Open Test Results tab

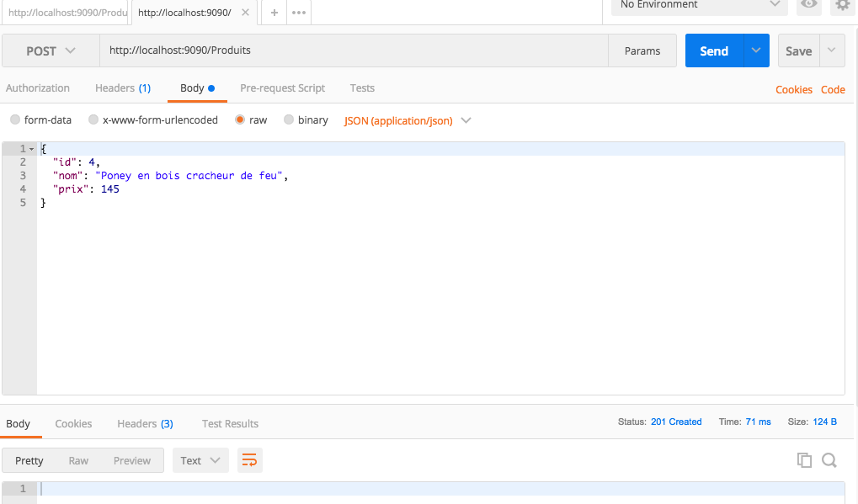click(230, 423)
